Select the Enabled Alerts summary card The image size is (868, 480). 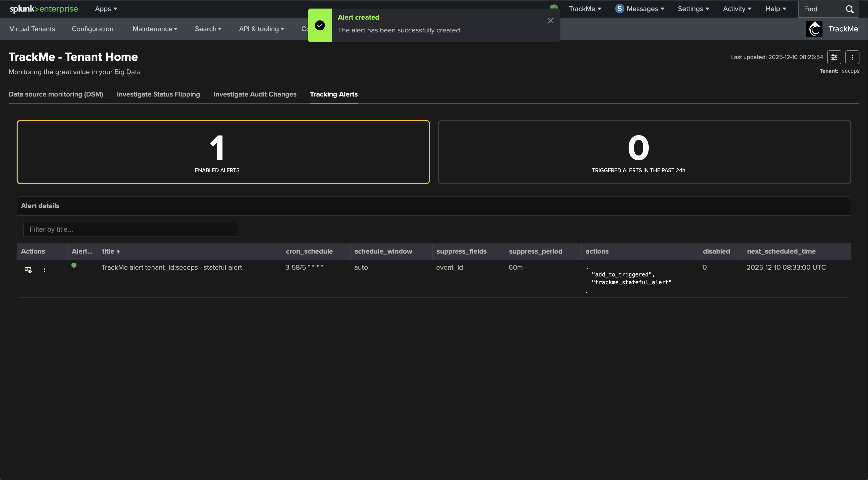(x=223, y=152)
